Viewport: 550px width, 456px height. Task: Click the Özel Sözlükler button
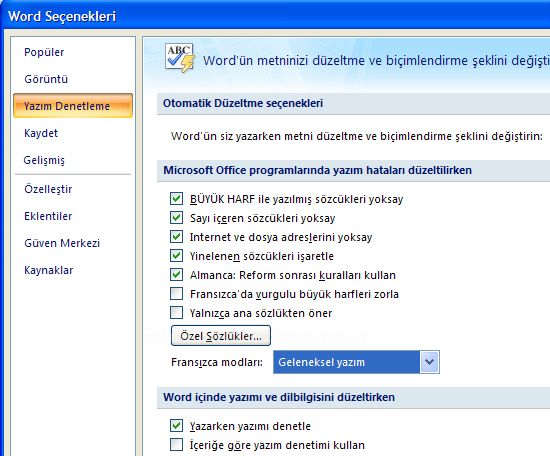pyautogui.click(x=221, y=336)
